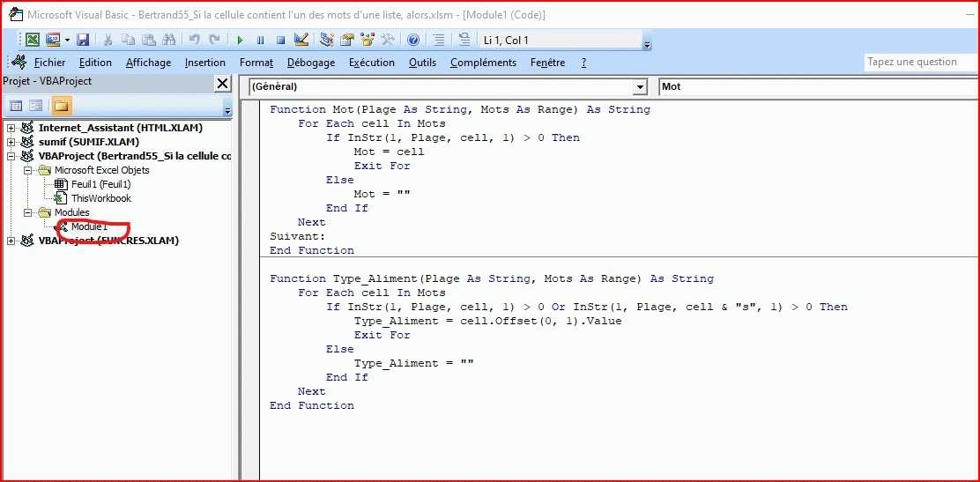980x482 pixels.
Task: Toggle Folders view in project pane
Action: [x=61, y=106]
